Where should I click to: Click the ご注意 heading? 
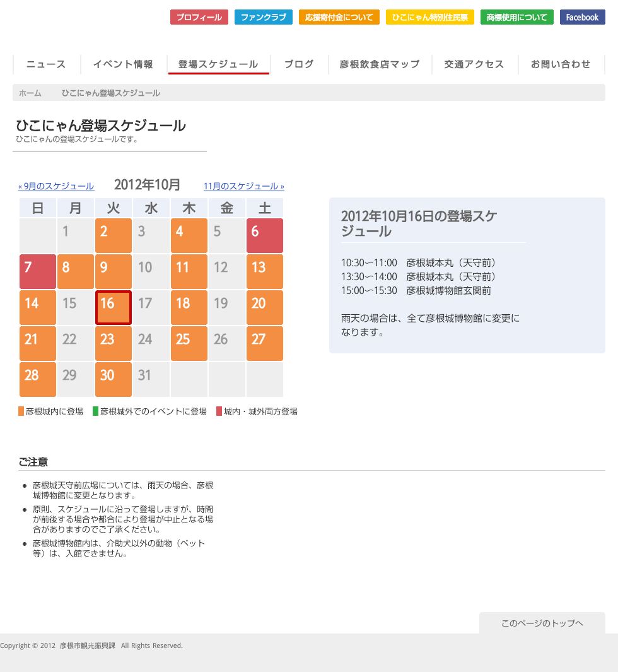pos(33,462)
